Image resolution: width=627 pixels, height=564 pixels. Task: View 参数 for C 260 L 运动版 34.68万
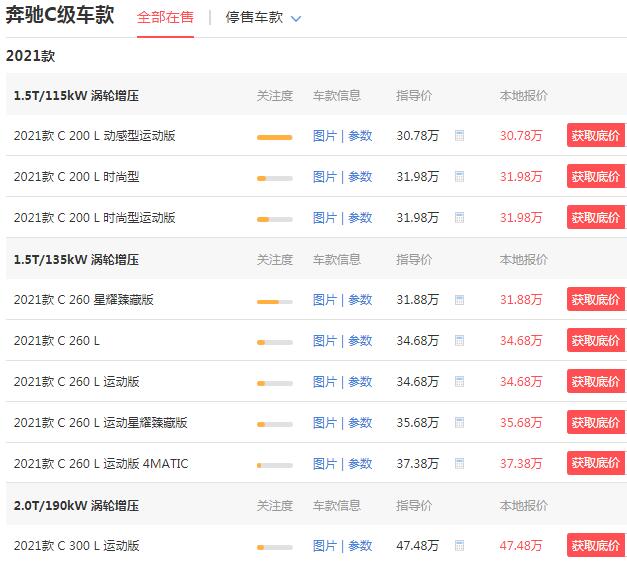(x=360, y=382)
